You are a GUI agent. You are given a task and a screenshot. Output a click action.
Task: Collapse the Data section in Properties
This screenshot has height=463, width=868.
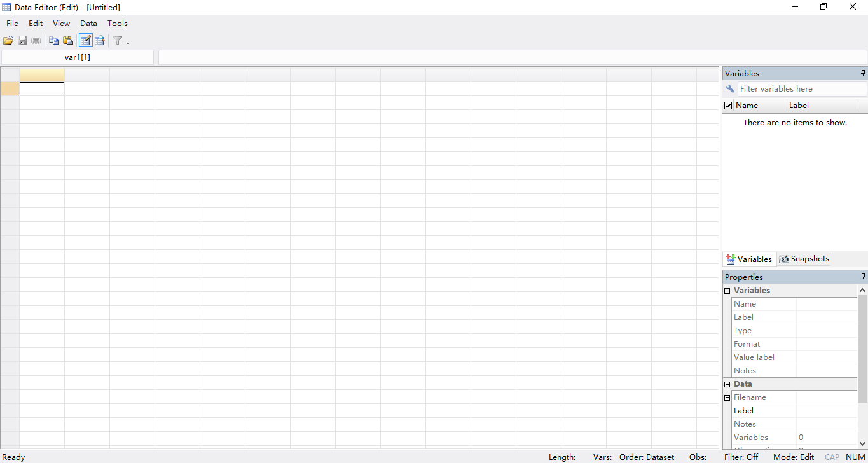[727, 384]
